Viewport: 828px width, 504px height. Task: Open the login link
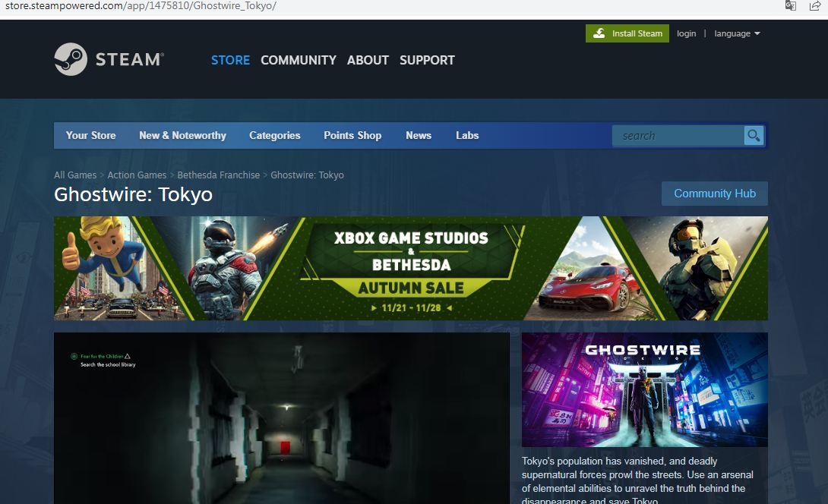coord(686,33)
